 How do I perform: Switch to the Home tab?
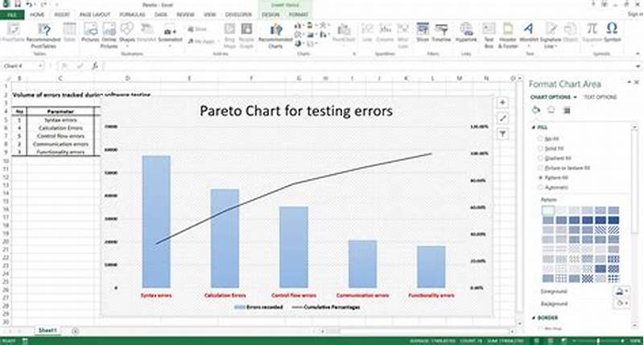click(x=37, y=15)
